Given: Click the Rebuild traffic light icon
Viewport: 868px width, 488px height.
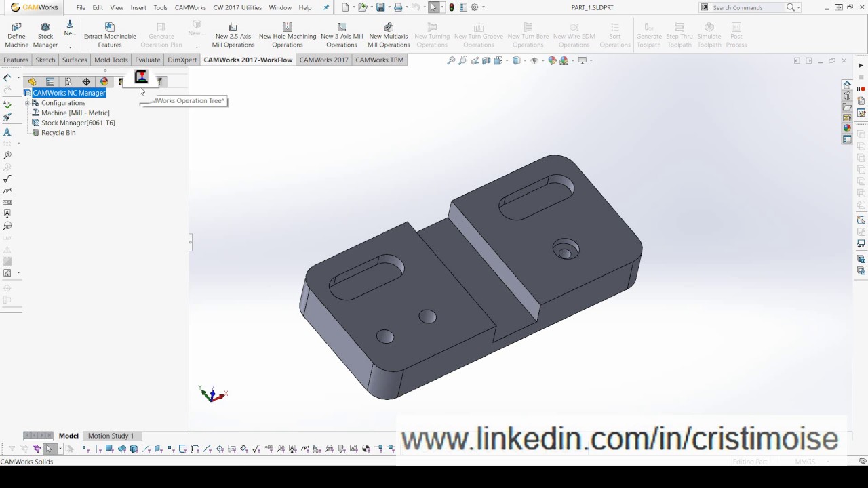Looking at the screenshot, I should pos(452,7).
